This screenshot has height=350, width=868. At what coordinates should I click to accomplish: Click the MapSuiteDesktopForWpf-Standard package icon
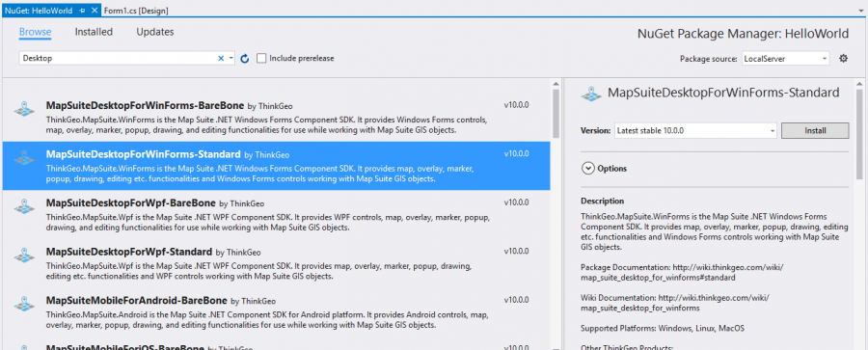(24, 255)
